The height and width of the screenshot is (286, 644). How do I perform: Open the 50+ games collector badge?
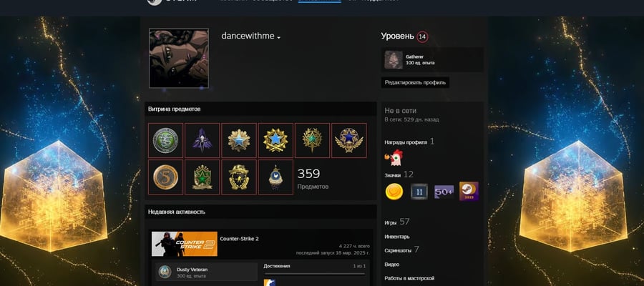tap(444, 192)
